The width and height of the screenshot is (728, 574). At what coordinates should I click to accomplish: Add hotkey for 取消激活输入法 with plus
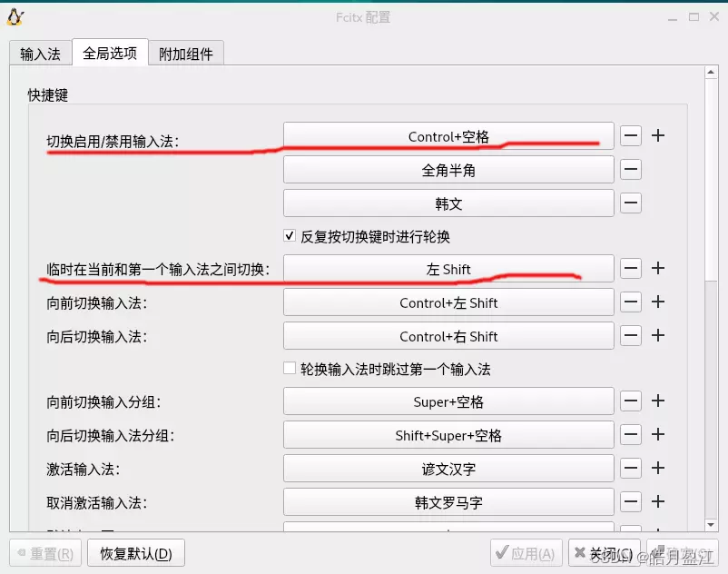[x=658, y=501]
